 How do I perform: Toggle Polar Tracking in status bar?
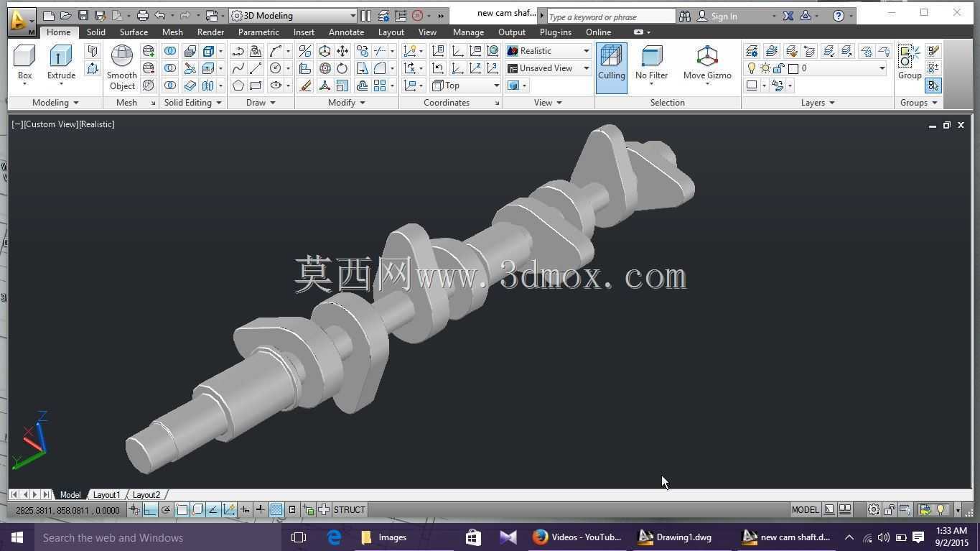pyautogui.click(x=166, y=509)
